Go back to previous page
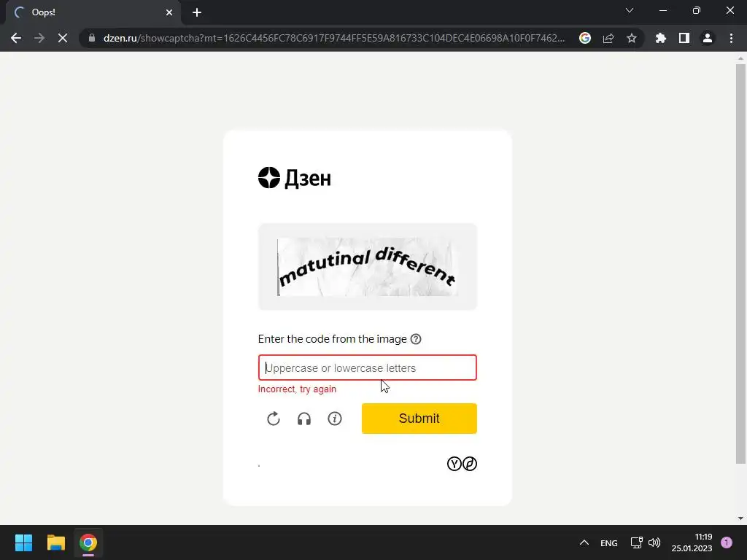 pos(16,38)
